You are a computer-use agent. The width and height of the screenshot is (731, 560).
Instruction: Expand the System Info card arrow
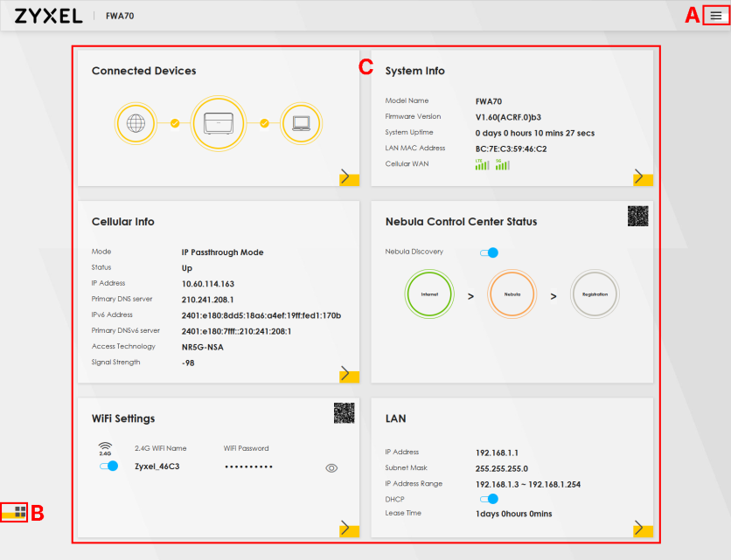pos(642,177)
